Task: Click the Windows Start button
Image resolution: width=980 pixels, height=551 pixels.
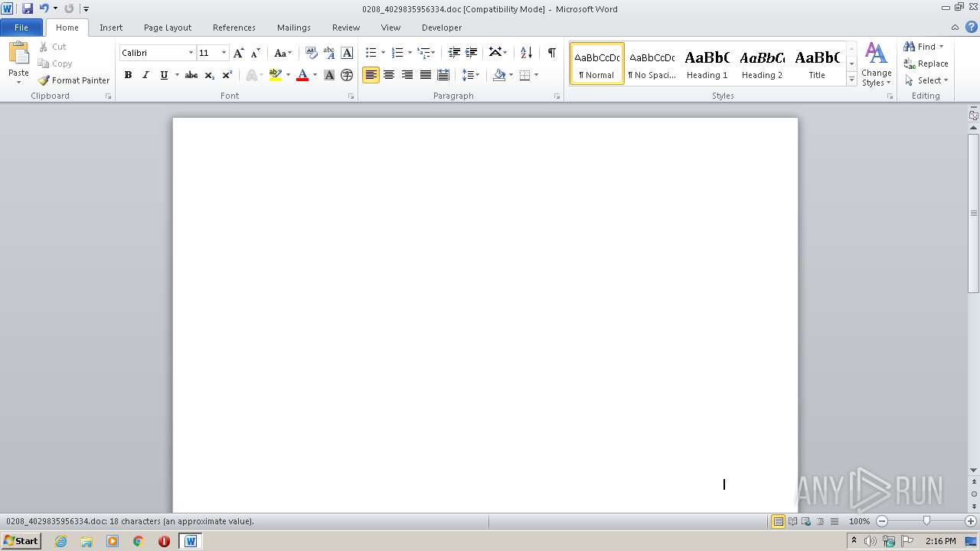Action: click(x=21, y=541)
